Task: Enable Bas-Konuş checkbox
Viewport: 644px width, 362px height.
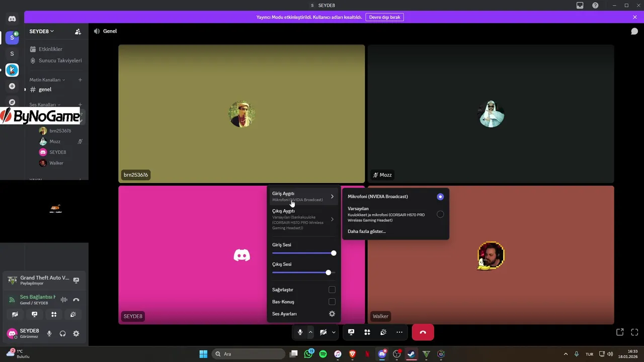Action: coord(332,302)
